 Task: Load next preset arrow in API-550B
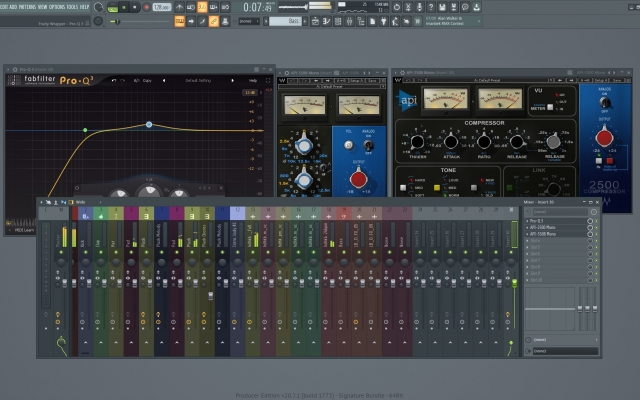[327, 81]
